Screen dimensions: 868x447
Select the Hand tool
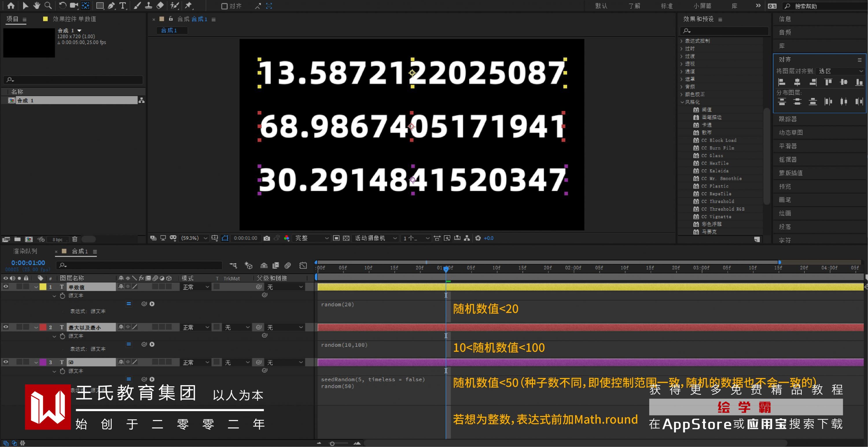point(36,6)
